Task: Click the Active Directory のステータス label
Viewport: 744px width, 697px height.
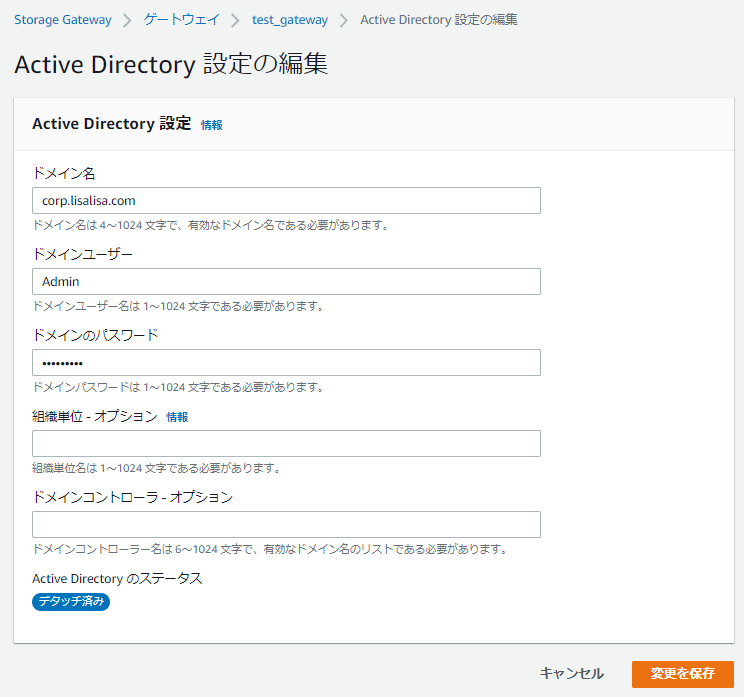Action: click(x=117, y=578)
